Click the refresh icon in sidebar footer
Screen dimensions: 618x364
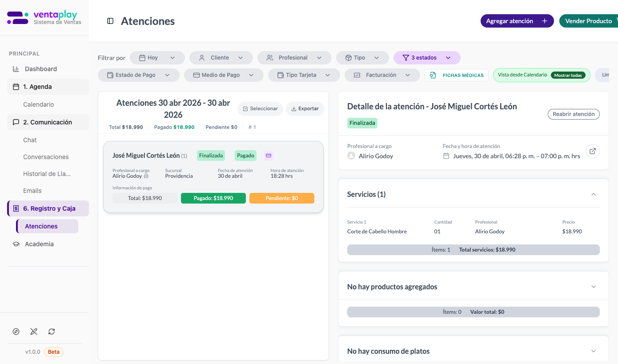tap(52, 332)
